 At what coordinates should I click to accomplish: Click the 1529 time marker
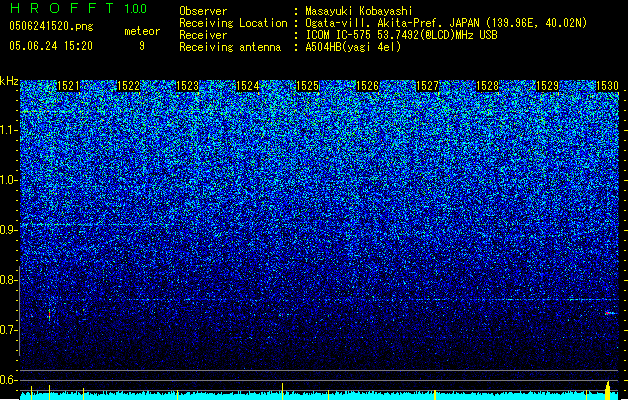[x=548, y=86]
